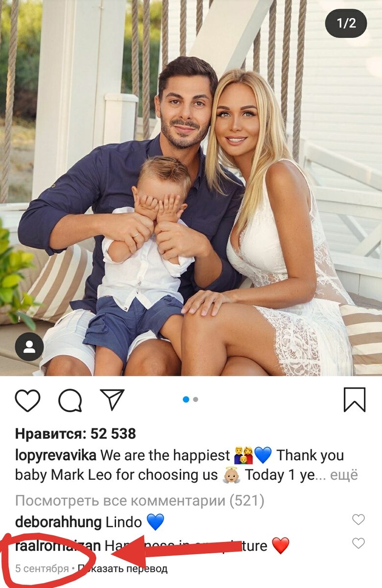This screenshot has width=382, height=588.
Task: Open the lopyrevavika profile from the caption
Action: tap(56, 456)
